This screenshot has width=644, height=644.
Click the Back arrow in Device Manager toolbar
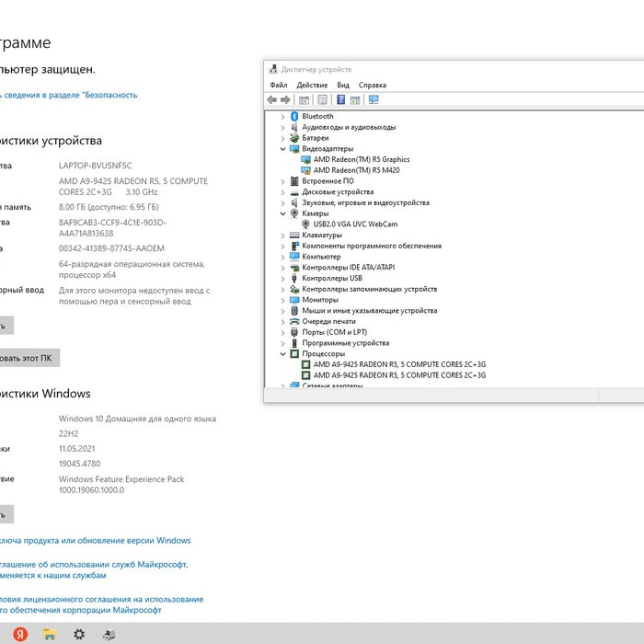tap(272, 99)
